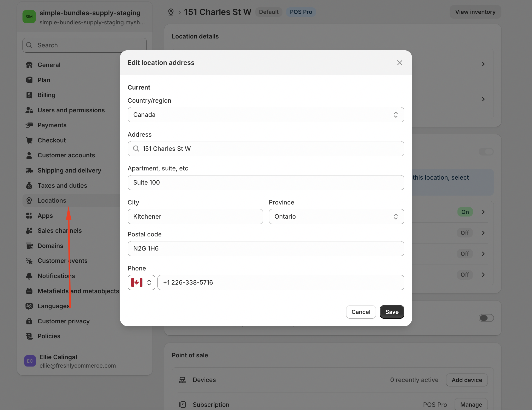Open the phone country flag selector
532x410 pixels.
point(141,282)
